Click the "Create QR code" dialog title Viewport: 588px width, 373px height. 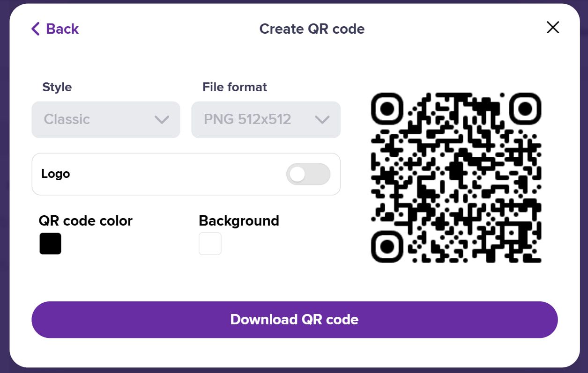[312, 29]
